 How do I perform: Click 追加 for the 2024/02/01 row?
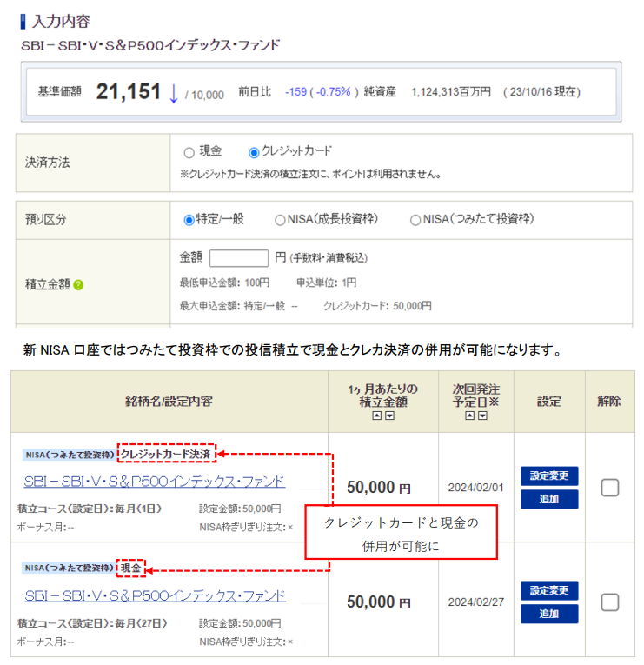click(x=549, y=499)
